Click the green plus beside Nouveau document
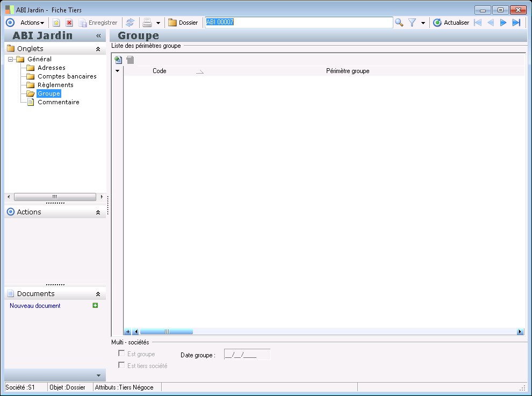The image size is (532, 396). 95,306
